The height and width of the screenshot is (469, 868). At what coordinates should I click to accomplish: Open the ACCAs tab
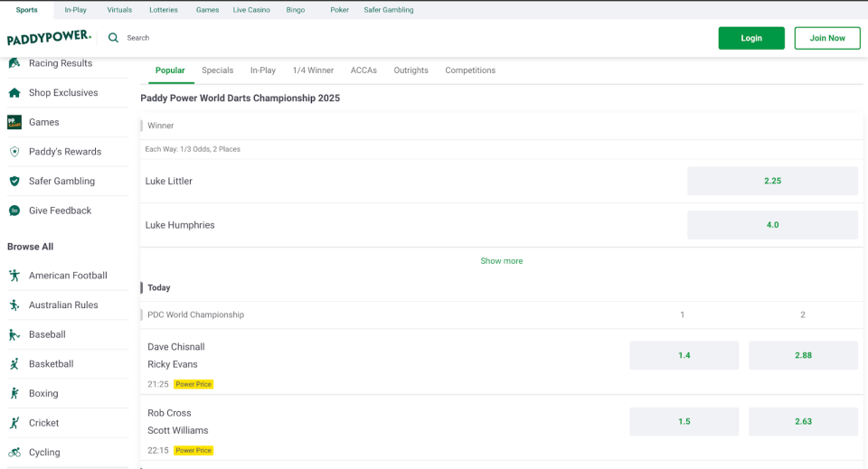click(363, 70)
